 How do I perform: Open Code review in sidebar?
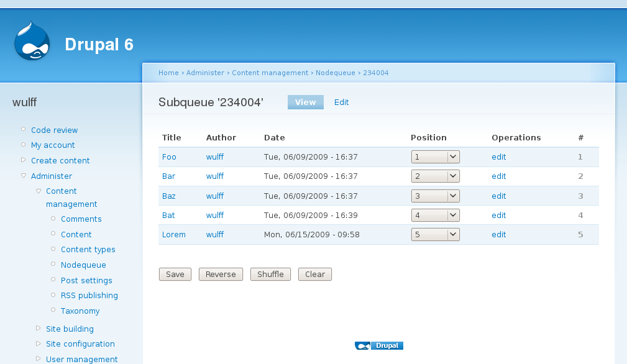coord(55,130)
